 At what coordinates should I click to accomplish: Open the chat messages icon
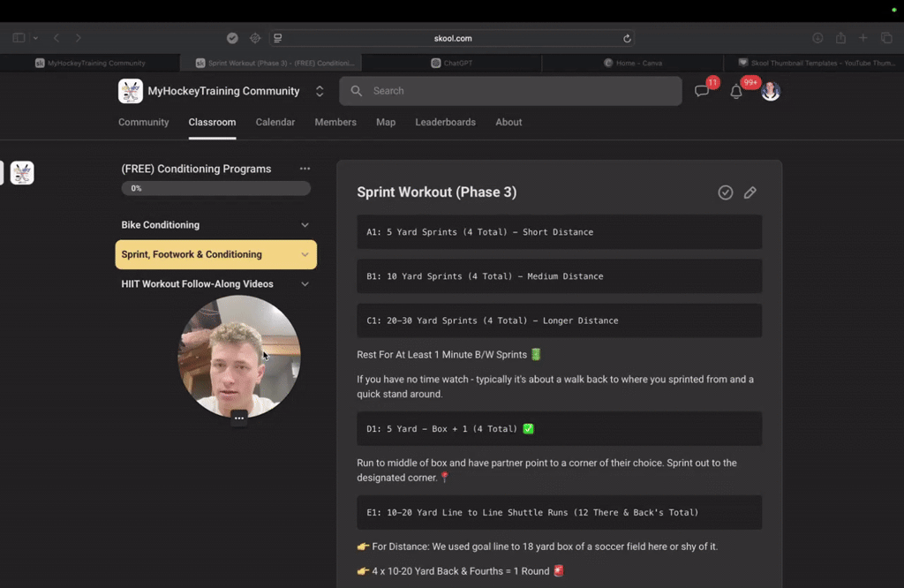click(701, 91)
